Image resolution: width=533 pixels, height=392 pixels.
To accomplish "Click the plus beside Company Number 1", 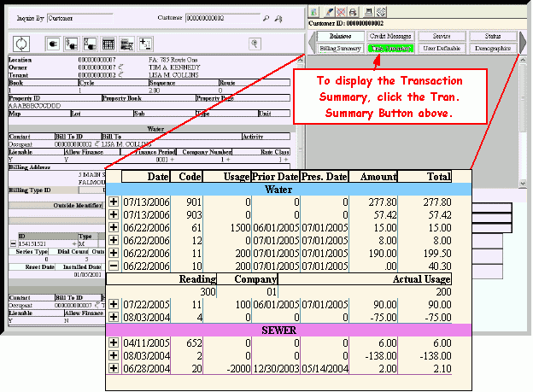I will [x=228, y=160].
